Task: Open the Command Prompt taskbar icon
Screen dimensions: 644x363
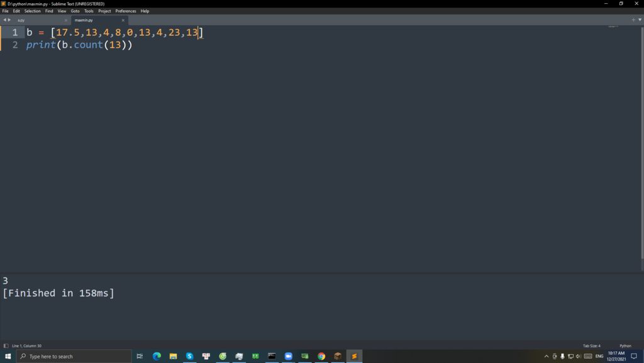Action: point(272,356)
